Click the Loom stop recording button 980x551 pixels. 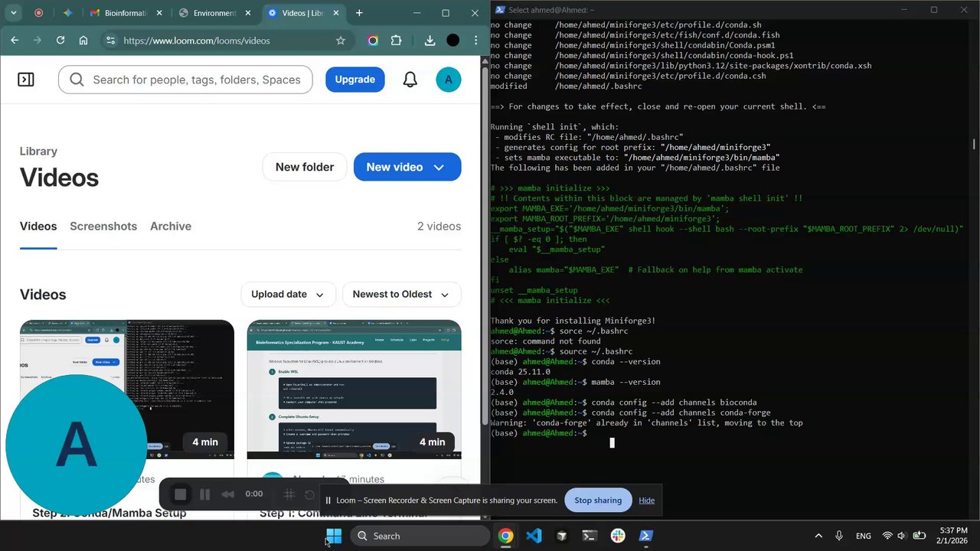[x=181, y=494]
